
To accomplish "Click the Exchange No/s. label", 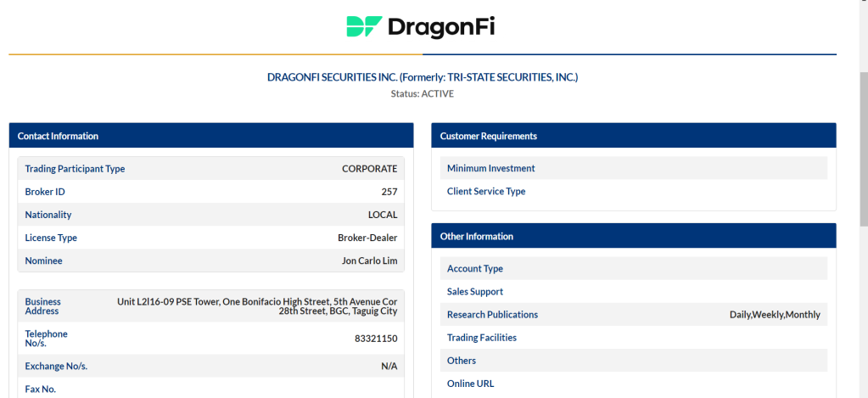I will (x=56, y=366).
